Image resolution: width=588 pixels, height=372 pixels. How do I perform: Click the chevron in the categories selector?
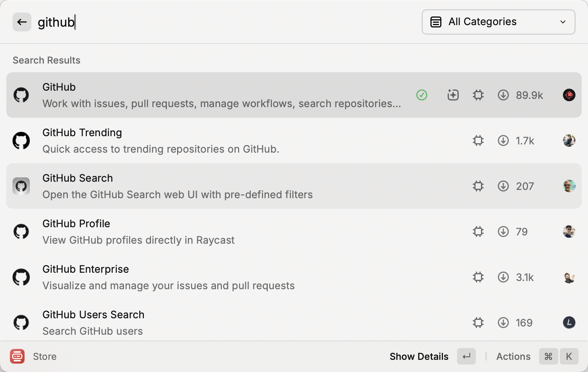(563, 22)
